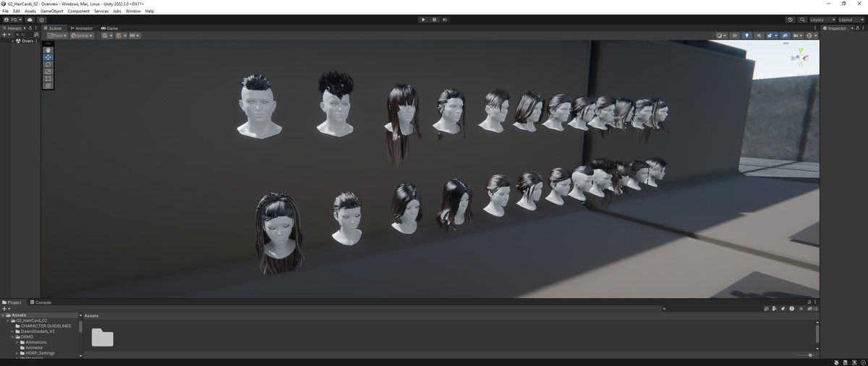The width and height of the screenshot is (868, 366).
Task: Select the Rotate tool in the Scene toolbar
Action: coord(48,64)
